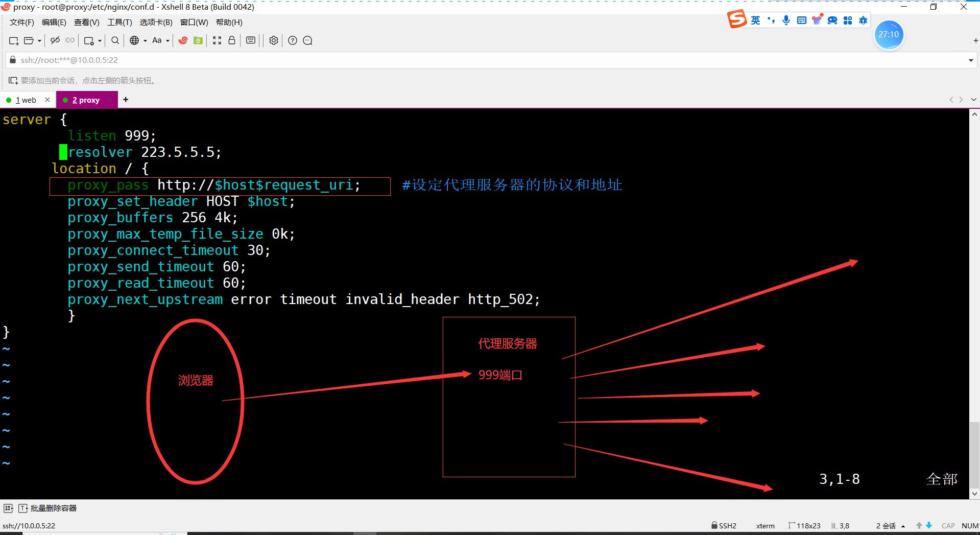Toggle Sogou punctuation mode
980x535 pixels.
[771, 20]
